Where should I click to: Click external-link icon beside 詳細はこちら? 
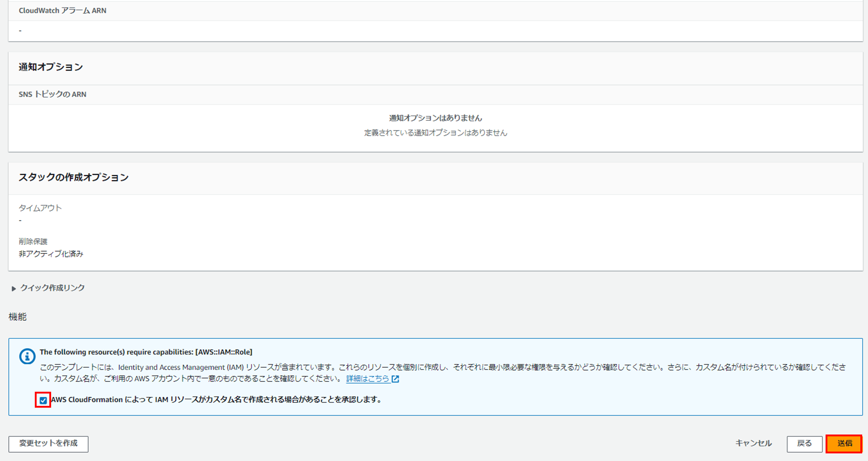396,379
